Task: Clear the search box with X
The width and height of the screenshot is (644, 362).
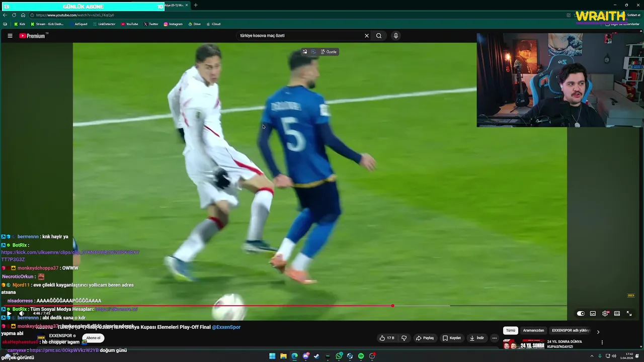Action: click(367, 36)
